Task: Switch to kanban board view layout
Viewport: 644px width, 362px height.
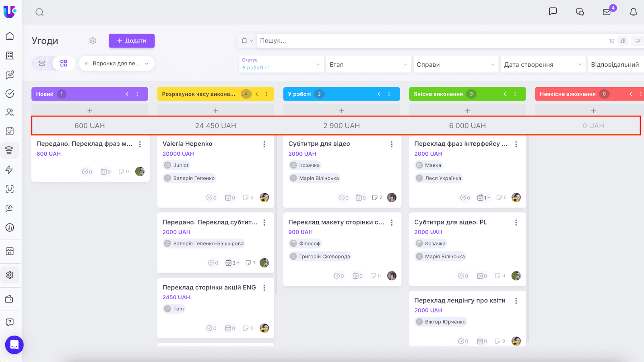Action: click(64, 64)
